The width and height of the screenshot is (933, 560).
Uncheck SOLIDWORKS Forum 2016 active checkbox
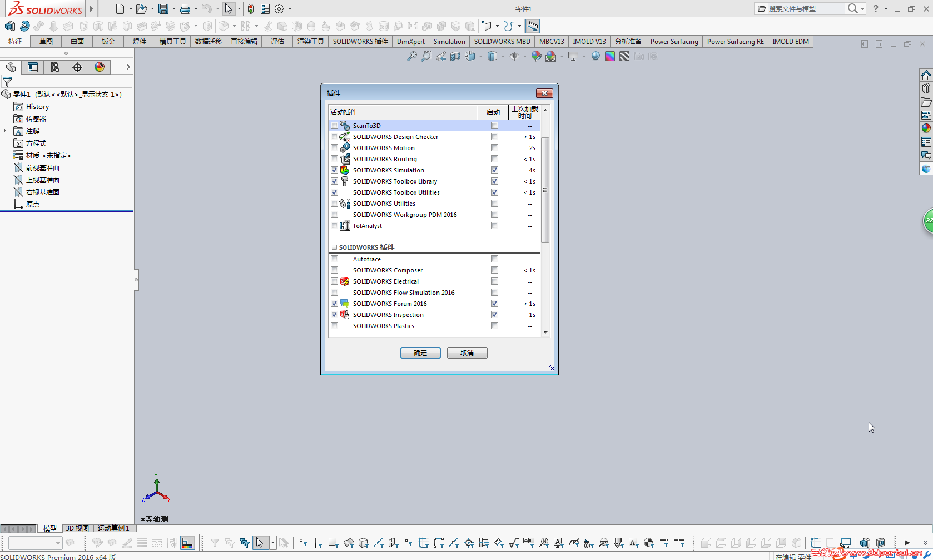click(x=334, y=304)
